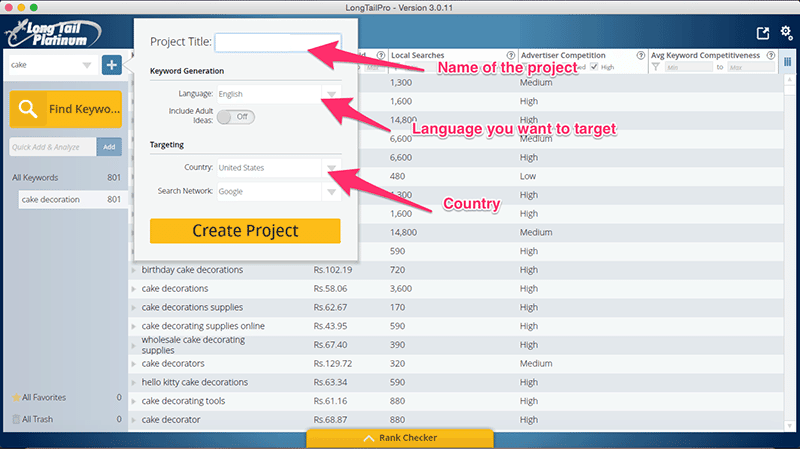Select keyword 'wholesale cake decorating supplies'
Viewport: 800px width, 449px height.
coord(193,345)
